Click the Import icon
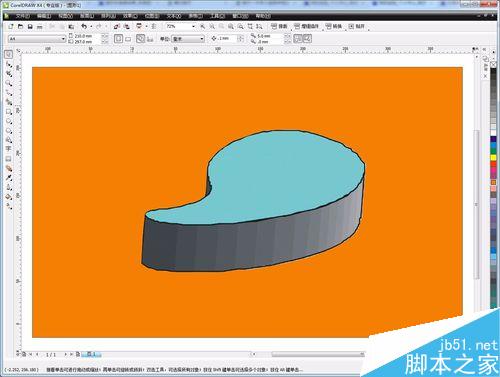Screen dimensions: 500x377 (116, 26)
